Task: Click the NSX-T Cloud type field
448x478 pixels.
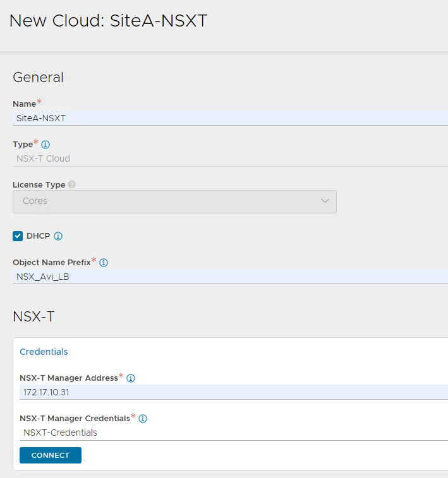Action: click(227, 158)
